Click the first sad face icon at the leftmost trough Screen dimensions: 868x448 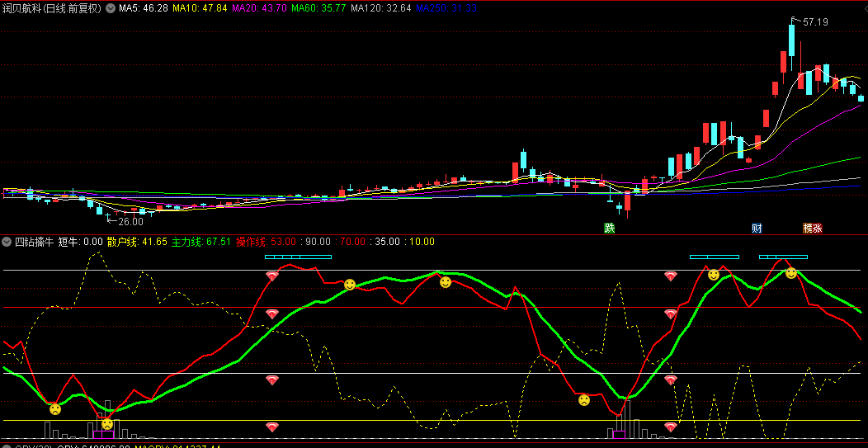pos(55,410)
